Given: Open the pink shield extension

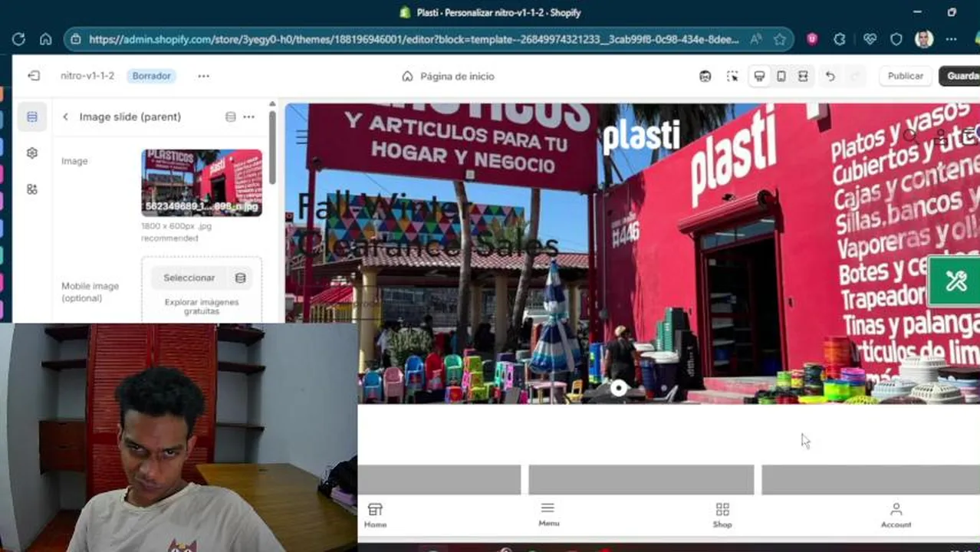Looking at the screenshot, I should [811, 39].
